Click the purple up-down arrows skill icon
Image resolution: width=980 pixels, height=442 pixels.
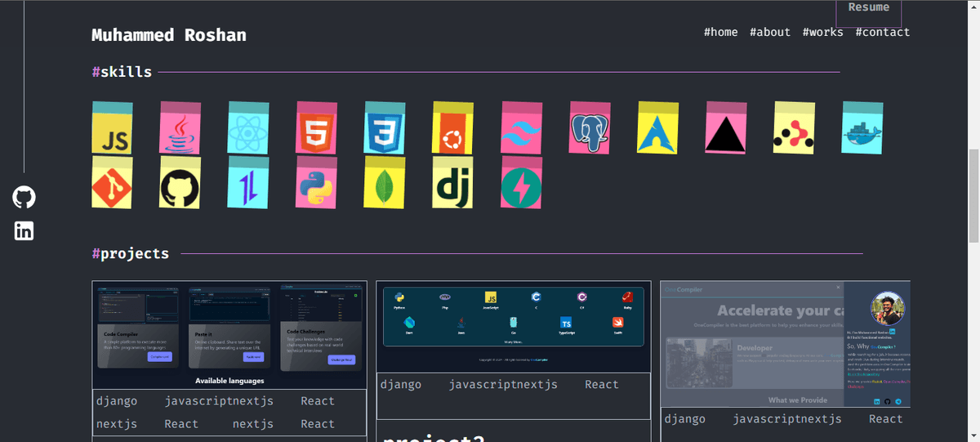coord(248,182)
